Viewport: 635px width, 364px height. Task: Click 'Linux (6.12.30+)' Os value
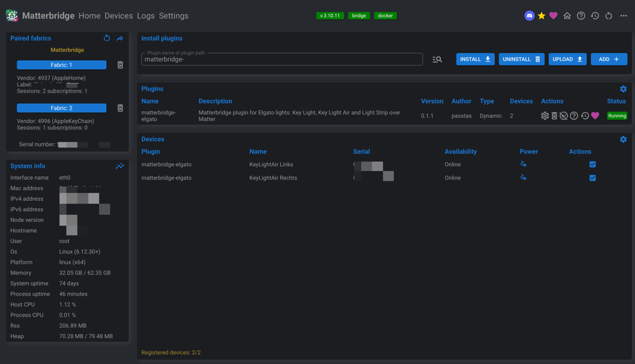coord(79,252)
